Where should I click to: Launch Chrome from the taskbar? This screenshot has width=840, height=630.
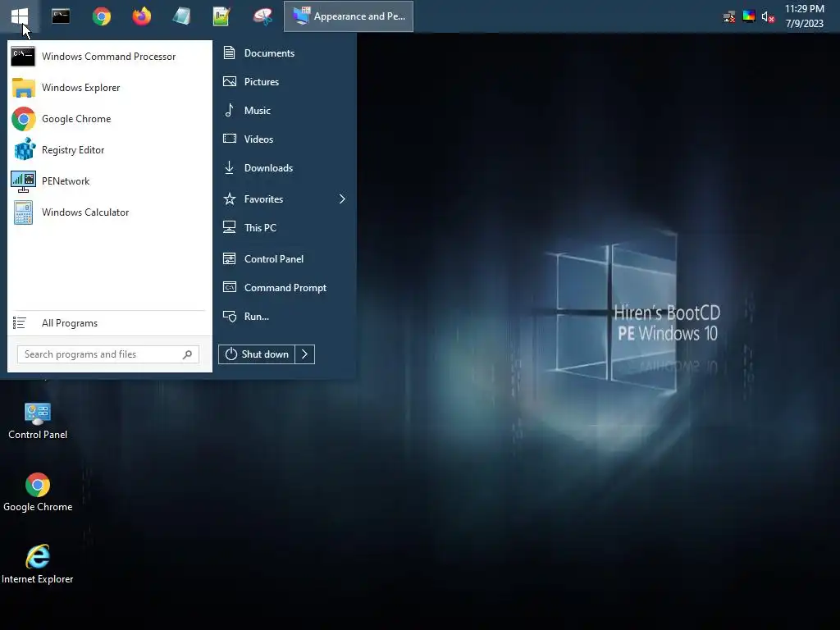pos(101,16)
